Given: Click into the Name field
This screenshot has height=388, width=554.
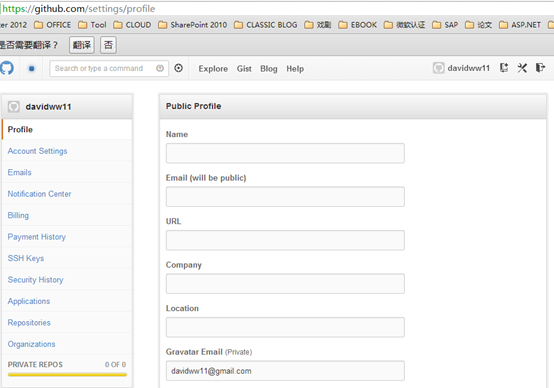Looking at the screenshot, I should [285, 153].
